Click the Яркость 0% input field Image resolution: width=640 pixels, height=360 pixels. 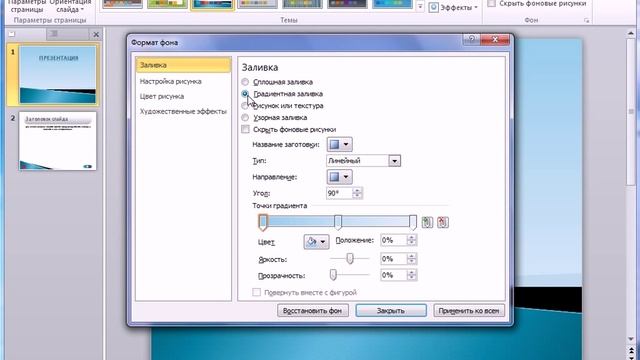394,259
